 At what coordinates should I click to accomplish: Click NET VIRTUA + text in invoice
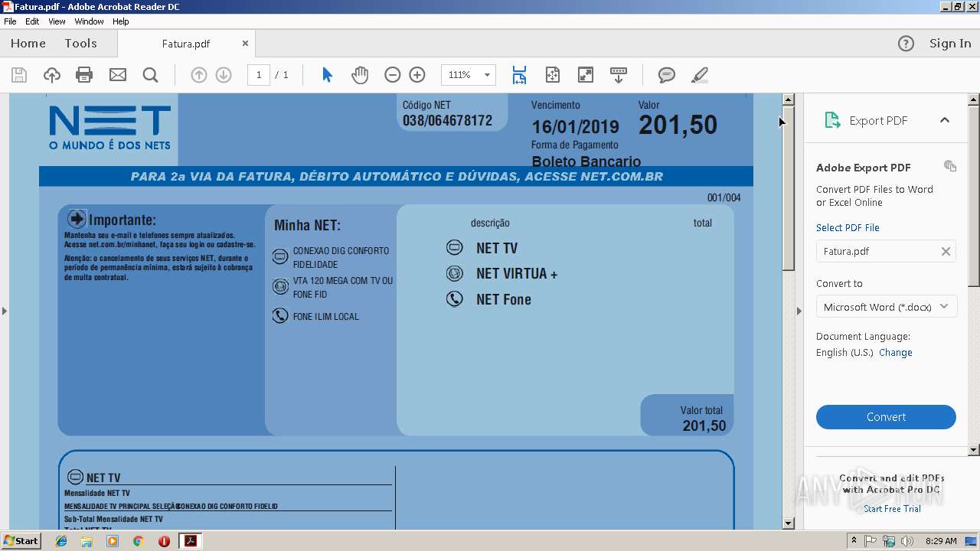point(517,274)
